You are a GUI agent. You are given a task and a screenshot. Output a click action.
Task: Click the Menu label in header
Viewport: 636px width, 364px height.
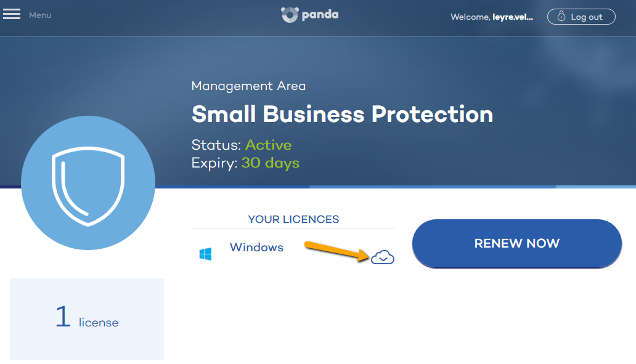pos(40,15)
